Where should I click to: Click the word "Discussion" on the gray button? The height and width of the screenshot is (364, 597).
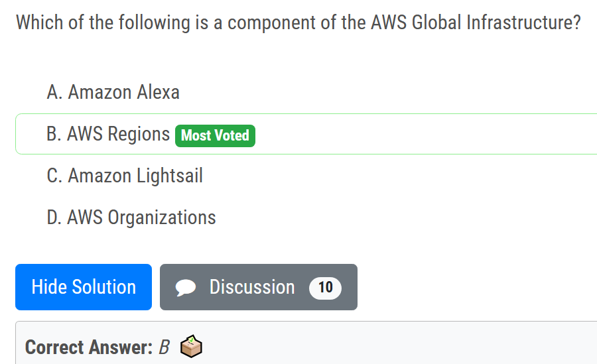(x=252, y=287)
